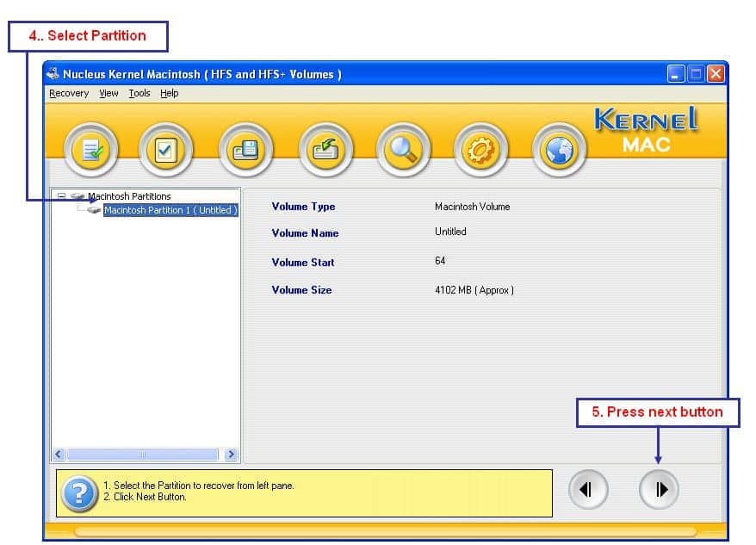This screenshot has width=756, height=545.
Task: Click the Kernel MAC logo
Action: point(646,130)
